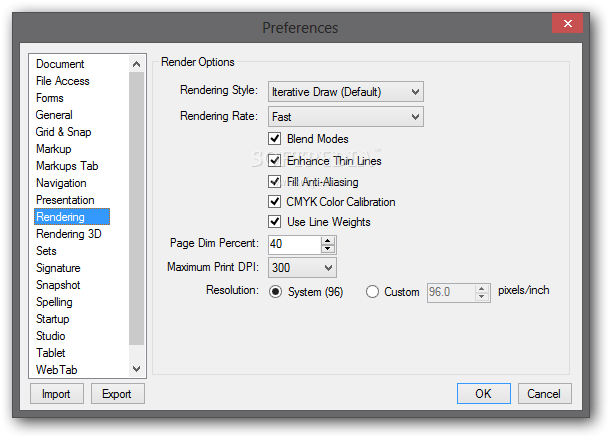Viewport: 610px width, 438px height.
Task: Open Navigation preferences
Action: (x=61, y=183)
